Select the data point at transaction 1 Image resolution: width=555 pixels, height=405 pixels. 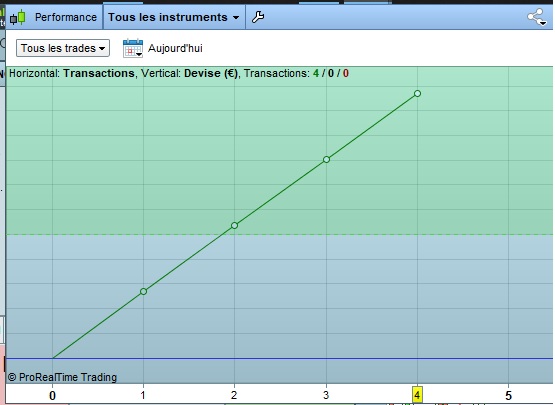click(143, 291)
